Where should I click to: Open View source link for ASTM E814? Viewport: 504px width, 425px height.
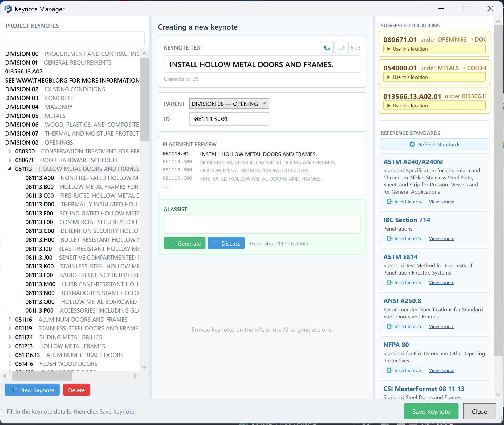(x=441, y=282)
